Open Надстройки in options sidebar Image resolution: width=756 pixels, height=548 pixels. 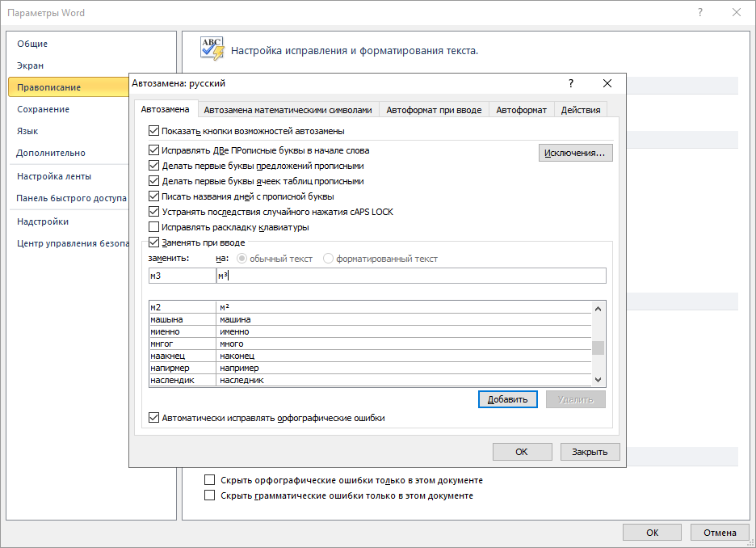coord(43,222)
